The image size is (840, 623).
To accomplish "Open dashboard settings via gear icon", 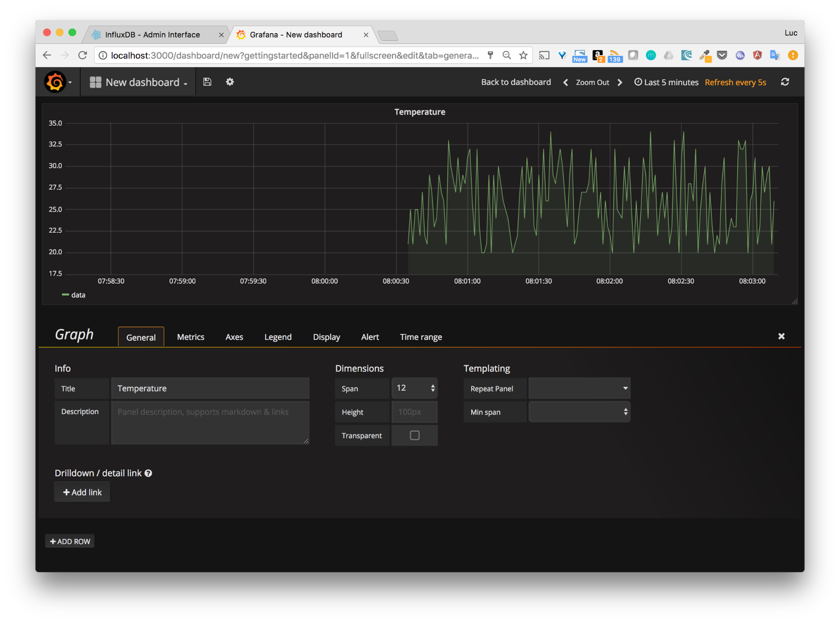I will coord(230,82).
